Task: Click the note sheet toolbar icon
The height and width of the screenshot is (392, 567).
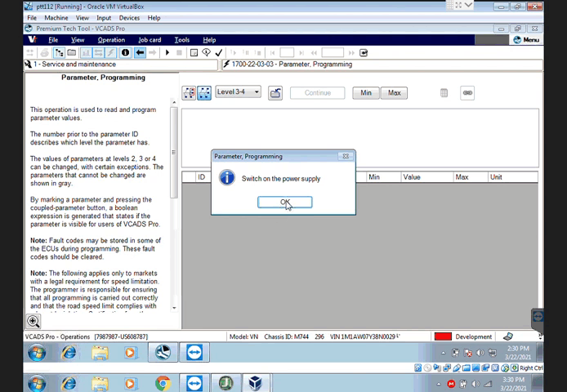Action: 194,53
